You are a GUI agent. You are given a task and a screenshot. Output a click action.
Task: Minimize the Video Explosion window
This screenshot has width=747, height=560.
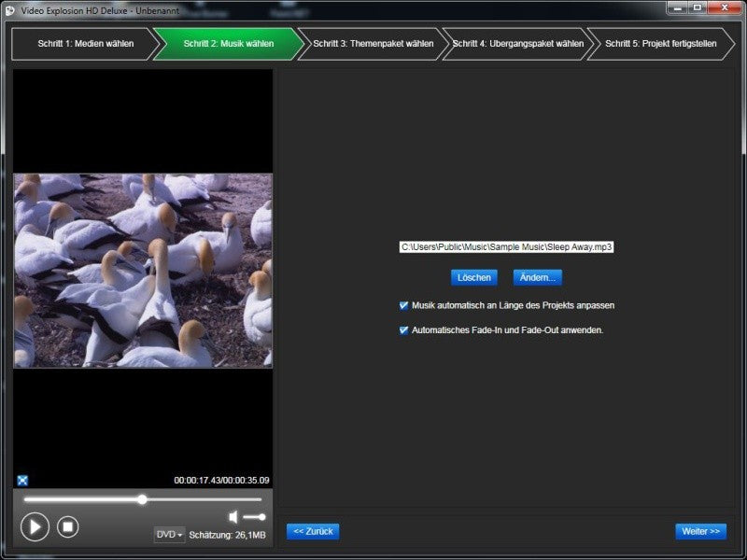tap(678, 8)
